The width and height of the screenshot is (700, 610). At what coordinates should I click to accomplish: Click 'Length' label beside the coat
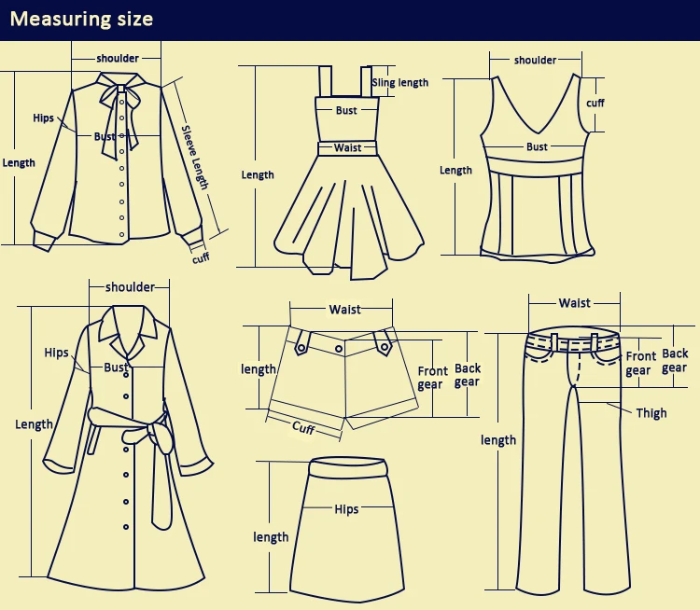(34, 424)
